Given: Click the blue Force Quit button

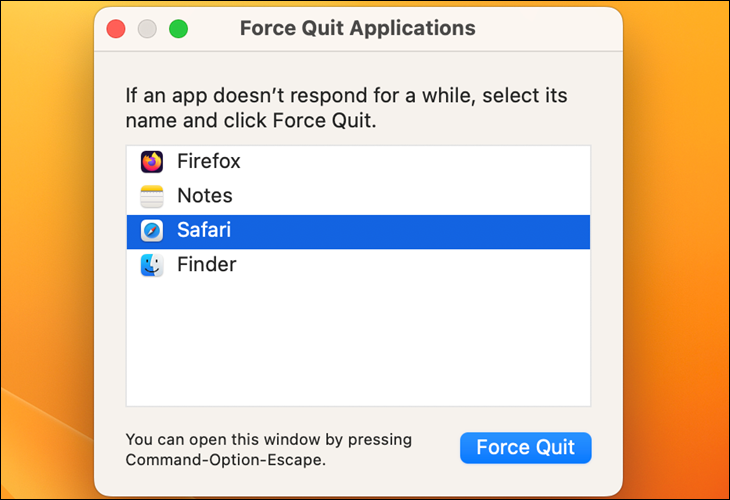Looking at the screenshot, I should 526,448.
